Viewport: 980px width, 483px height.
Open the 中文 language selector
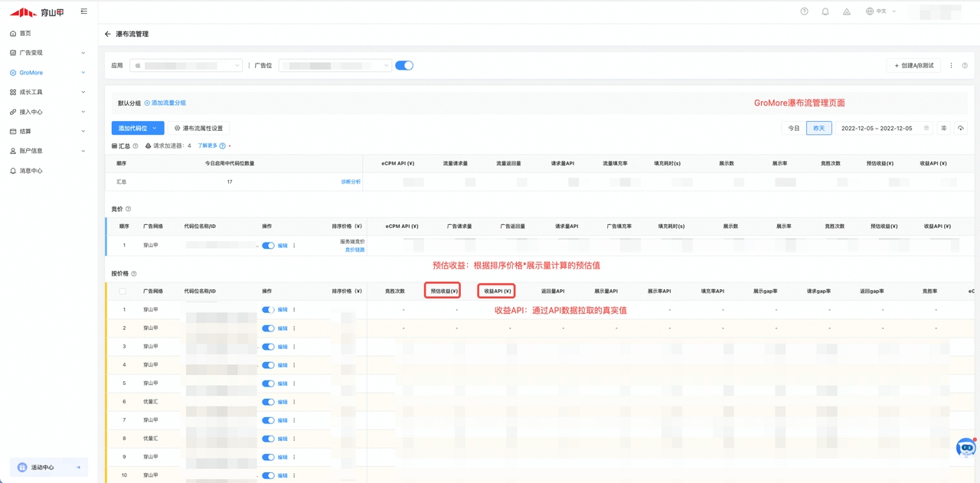pos(880,11)
